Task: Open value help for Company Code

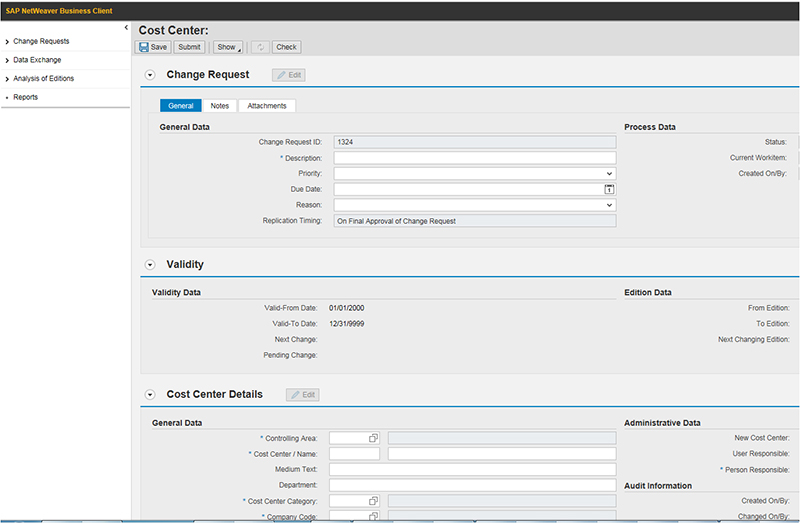Action: pyautogui.click(x=372, y=516)
